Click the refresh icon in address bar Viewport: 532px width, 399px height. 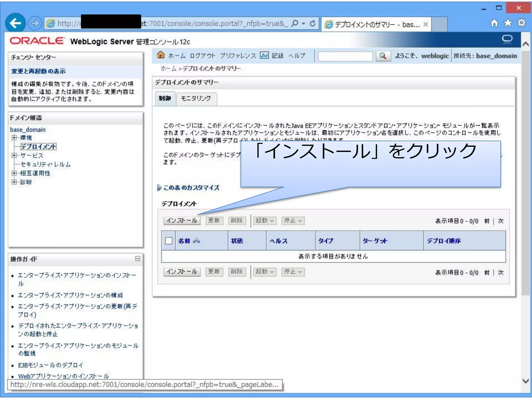[312, 23]
